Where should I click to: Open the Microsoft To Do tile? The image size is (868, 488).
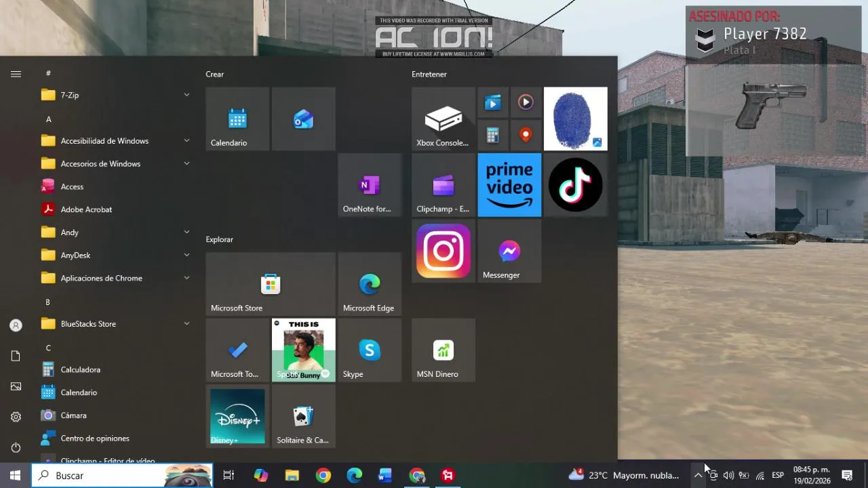point(237,350)
